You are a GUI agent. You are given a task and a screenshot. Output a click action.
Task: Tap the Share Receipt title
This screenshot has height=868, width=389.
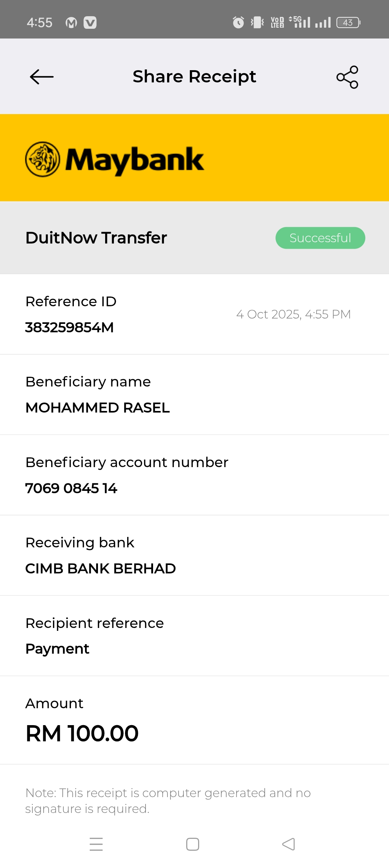pos(194,76)
